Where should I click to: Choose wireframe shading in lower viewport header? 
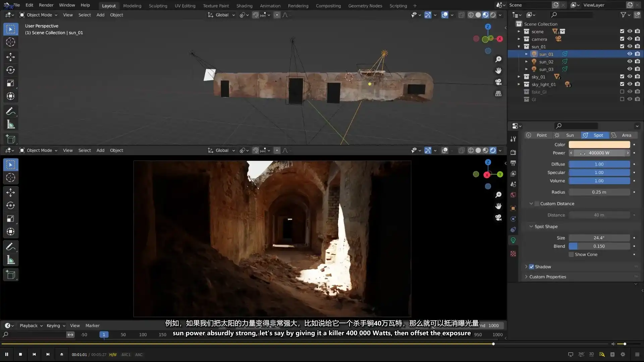[471, 150]
